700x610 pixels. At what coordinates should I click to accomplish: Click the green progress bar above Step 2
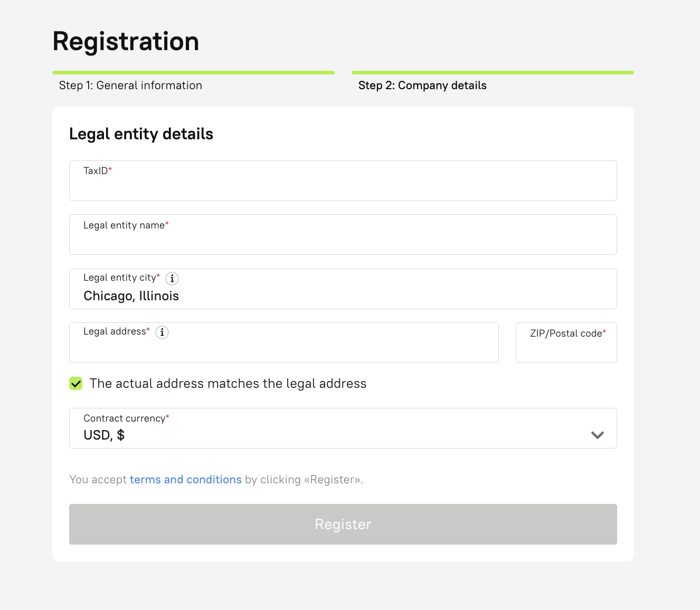click(x=493, y=72)
